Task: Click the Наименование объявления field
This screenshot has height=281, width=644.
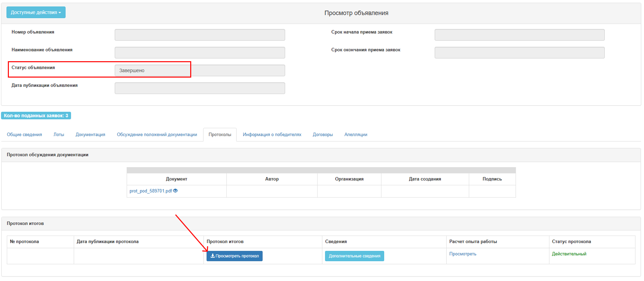Action: 200,53
